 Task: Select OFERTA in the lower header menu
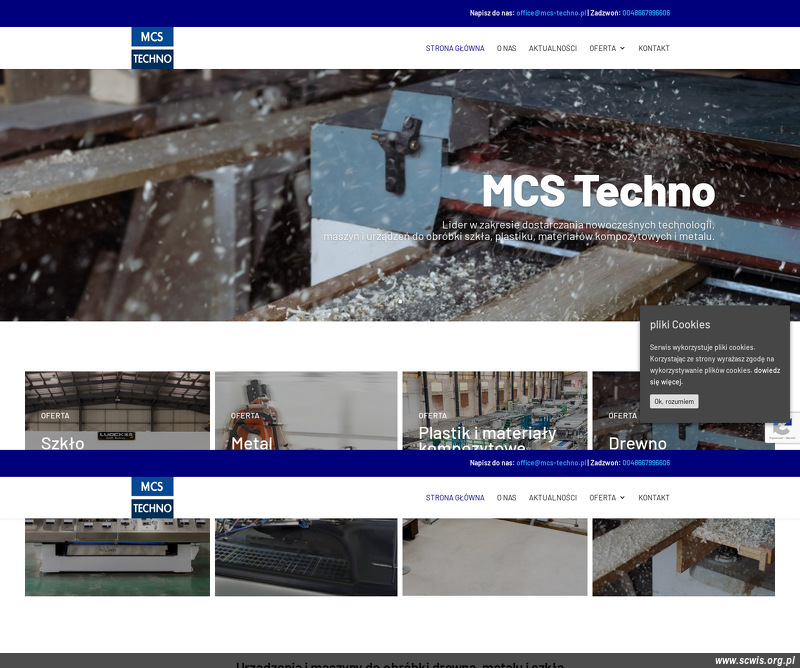pos(603,498)
